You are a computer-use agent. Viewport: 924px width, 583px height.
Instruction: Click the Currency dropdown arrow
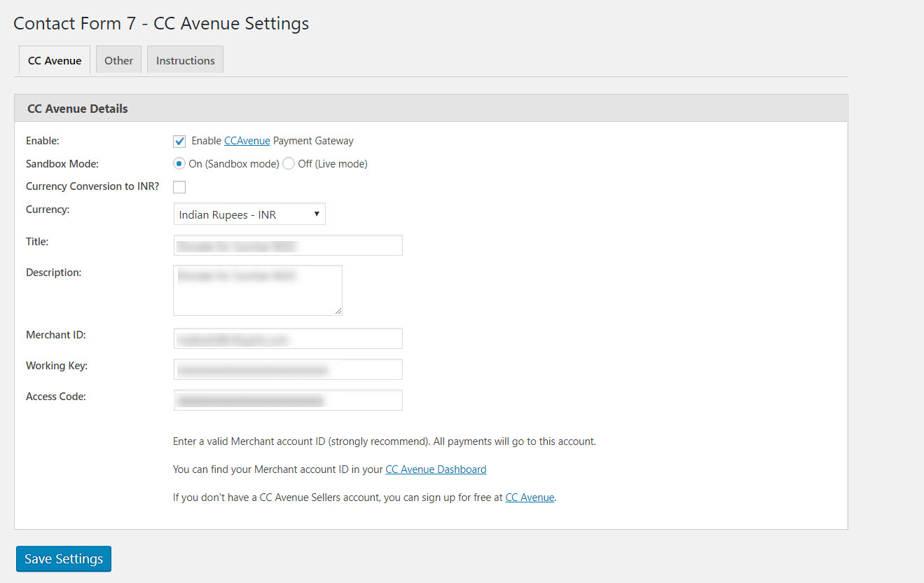click(x=317, y=214)
